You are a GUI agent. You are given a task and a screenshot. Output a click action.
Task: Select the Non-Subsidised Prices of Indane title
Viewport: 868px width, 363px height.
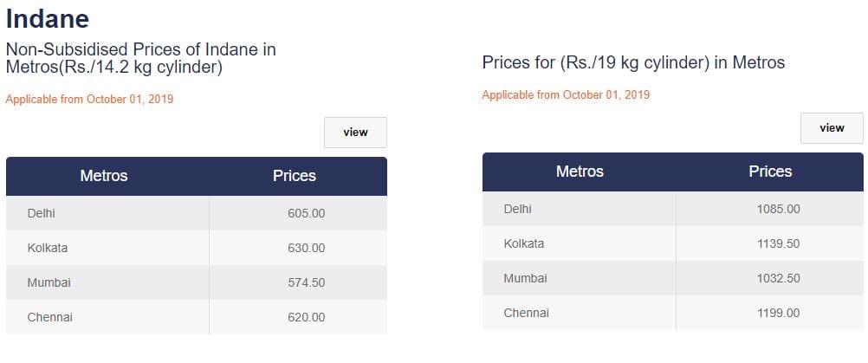[x=140, y=58]
